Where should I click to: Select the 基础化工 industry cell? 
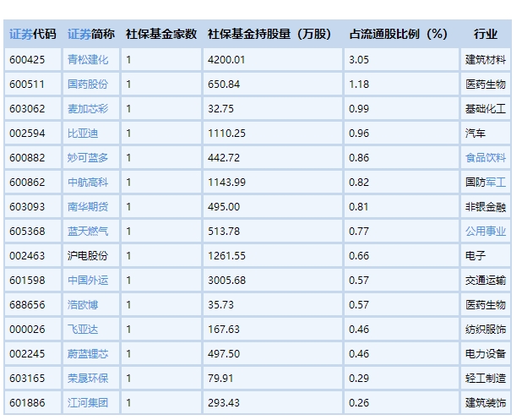486,108
